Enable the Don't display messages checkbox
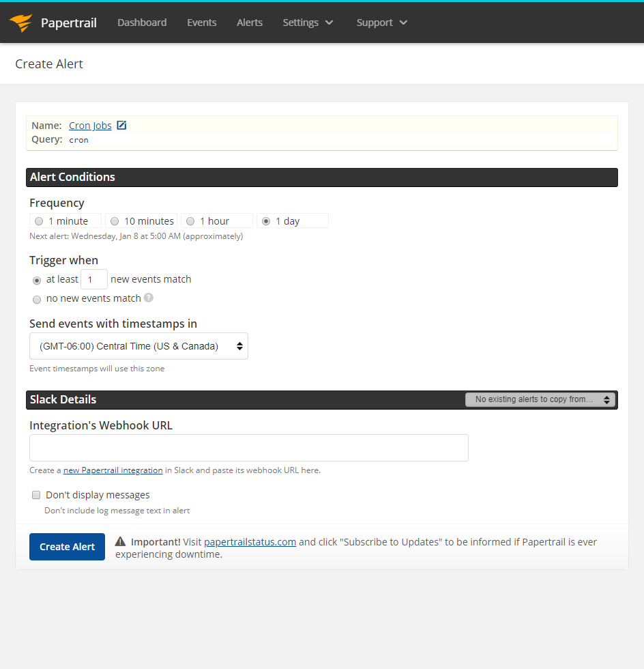 (x=35, y=494)
